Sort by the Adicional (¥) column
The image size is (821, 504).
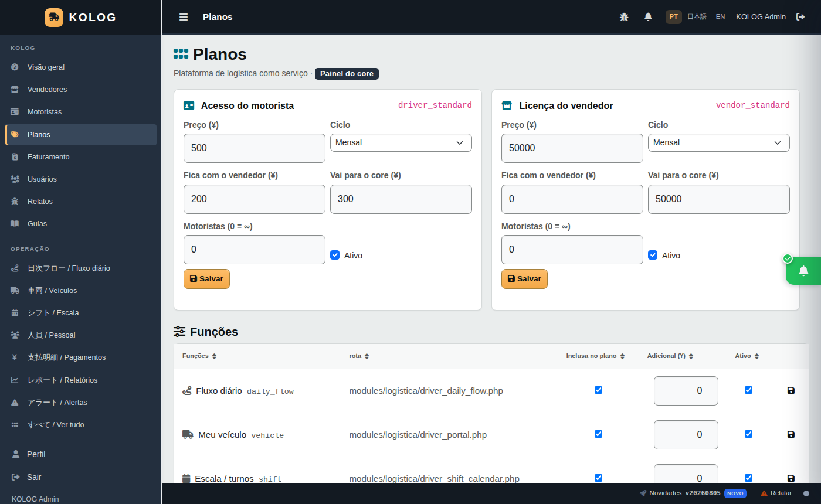[670, 356]
